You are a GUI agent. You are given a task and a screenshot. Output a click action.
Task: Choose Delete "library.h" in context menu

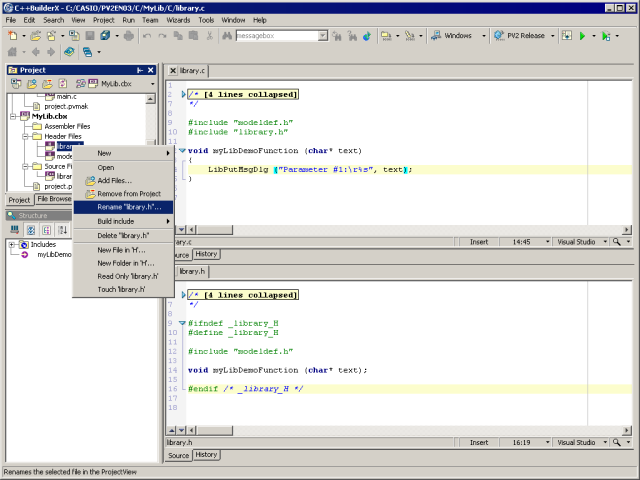pos(123,236)
